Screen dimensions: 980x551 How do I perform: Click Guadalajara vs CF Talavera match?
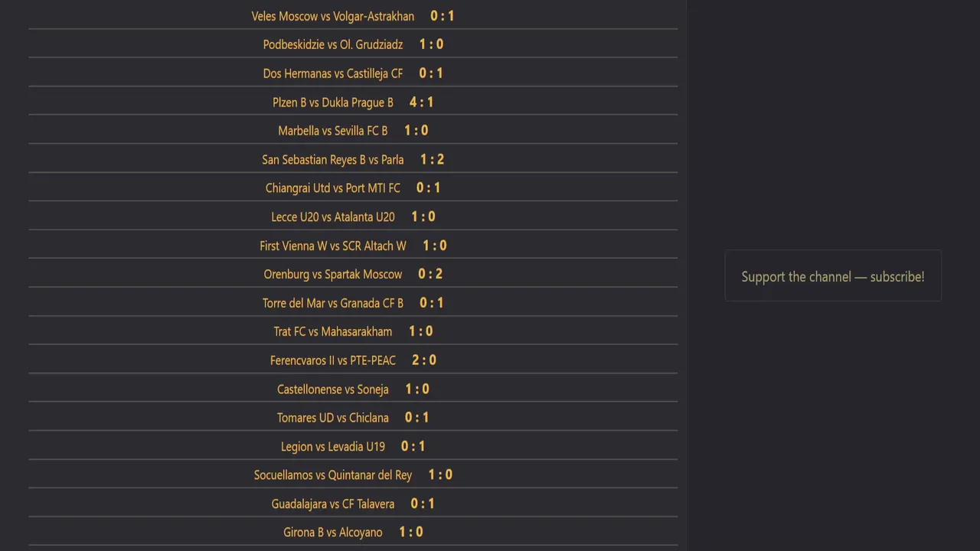333,504
